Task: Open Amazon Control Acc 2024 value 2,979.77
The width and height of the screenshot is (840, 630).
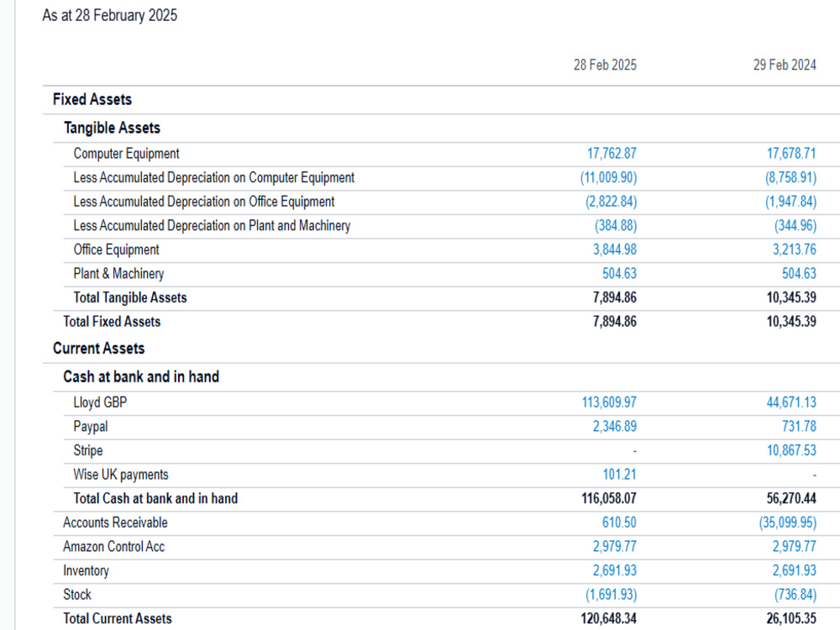Action: tap(794, 547)
